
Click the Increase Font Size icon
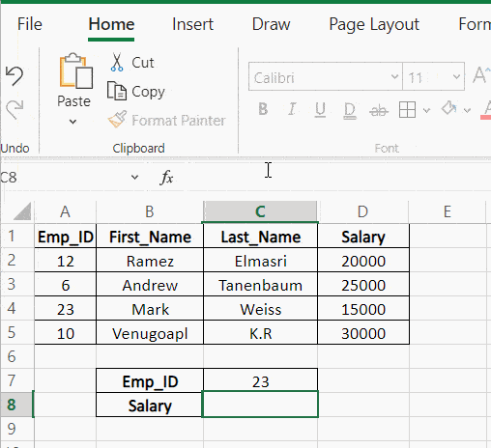[481, 75]
